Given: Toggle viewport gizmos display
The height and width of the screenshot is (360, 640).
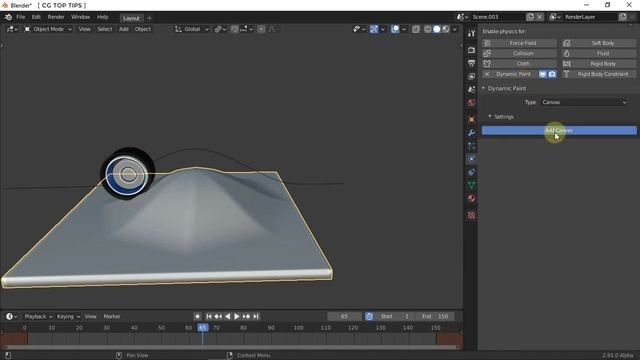Looking at the screenshot, I should tap(374, 29).
